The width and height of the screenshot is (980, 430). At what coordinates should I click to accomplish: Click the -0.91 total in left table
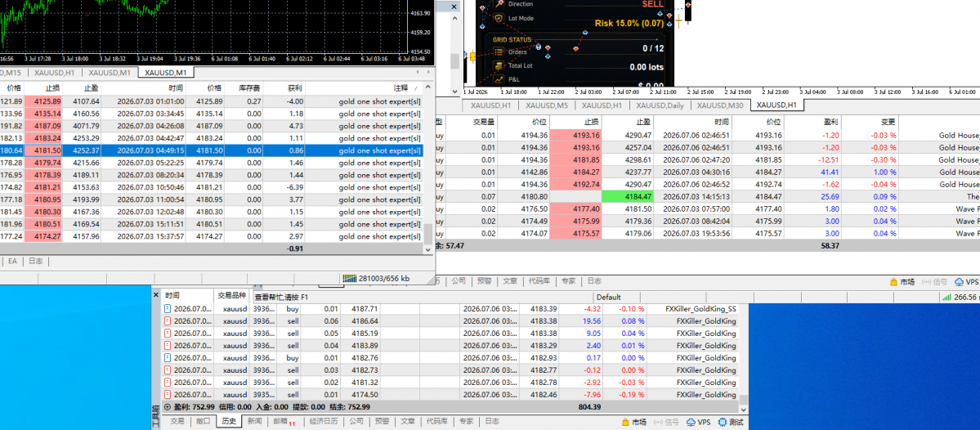(x=294, y=249)
